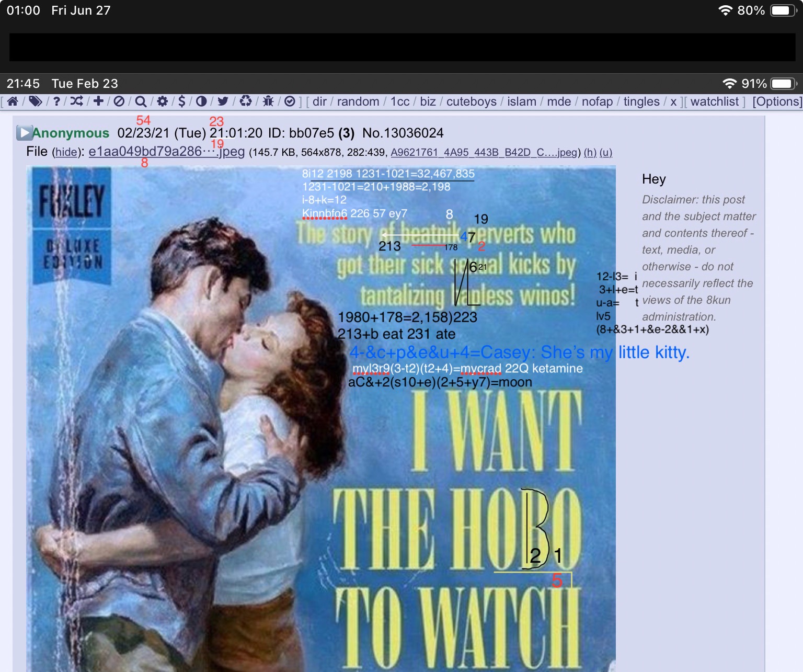Open the [Options] menu

[x=777, y=101]
